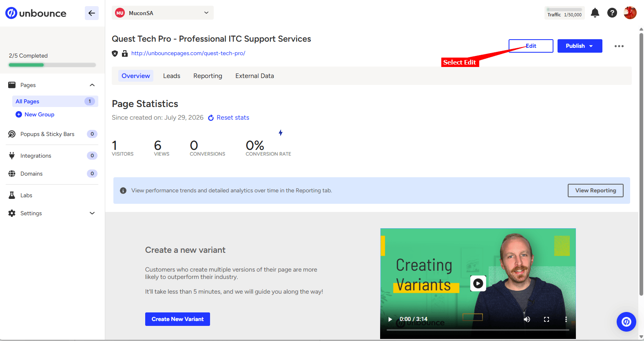Click the Settings gear icon
This screenshot has height=341, width=644.
point(12,213)
